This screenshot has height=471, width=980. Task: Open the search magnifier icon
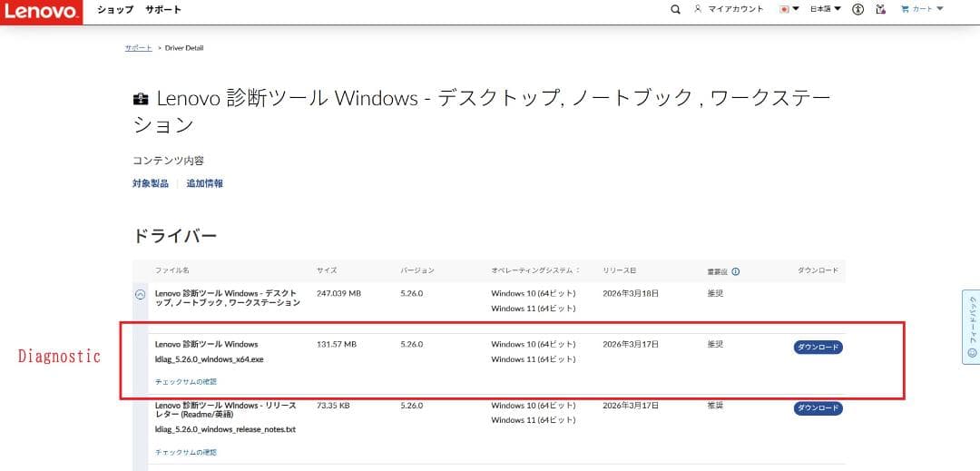[675, 9]
